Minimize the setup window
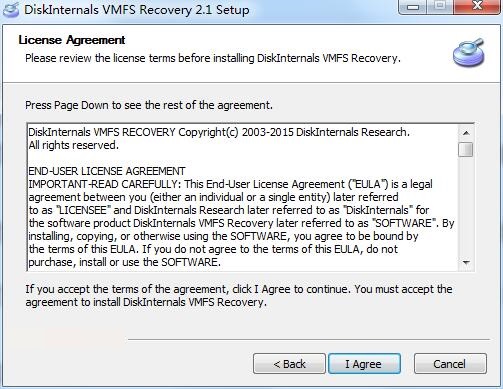The image size is (503, 389). coord(413,7)
